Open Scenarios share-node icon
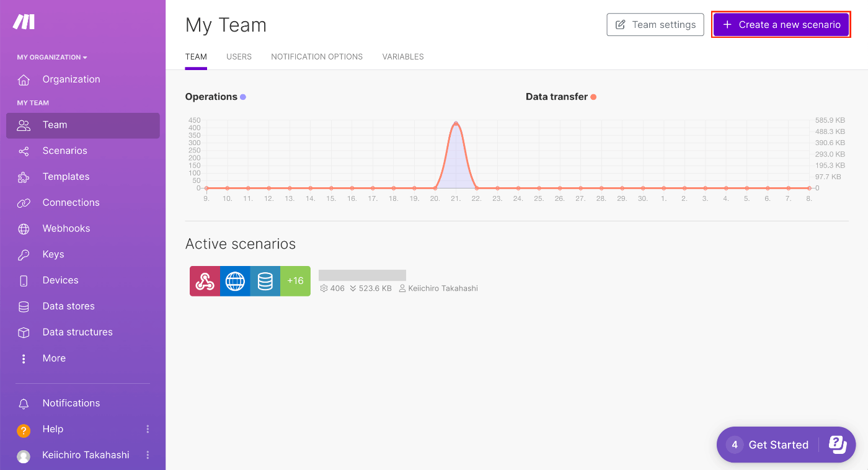Image resolution: width=868 pixels, height=470 pixels. click(24, 151)
